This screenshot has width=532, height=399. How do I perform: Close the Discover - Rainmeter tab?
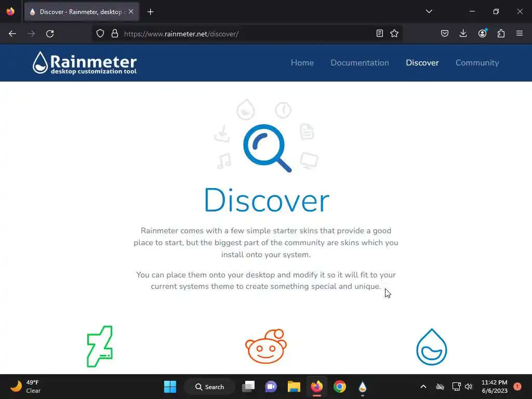[131, 11]
